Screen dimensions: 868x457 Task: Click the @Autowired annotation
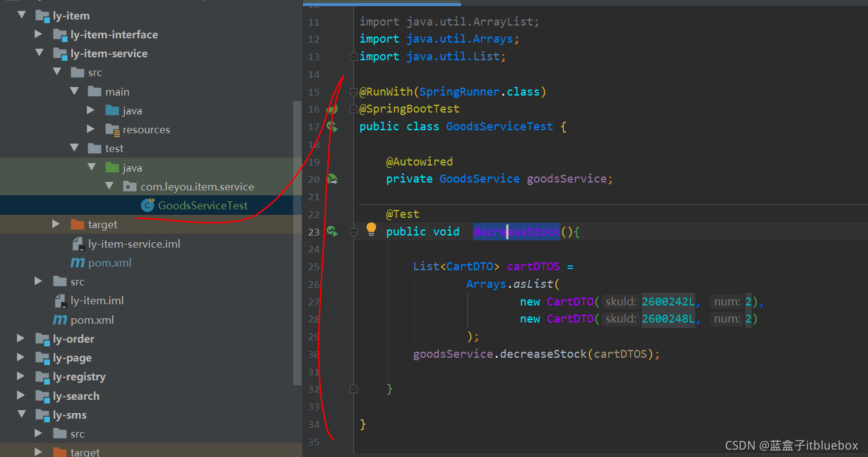click(x=420, y=162)
